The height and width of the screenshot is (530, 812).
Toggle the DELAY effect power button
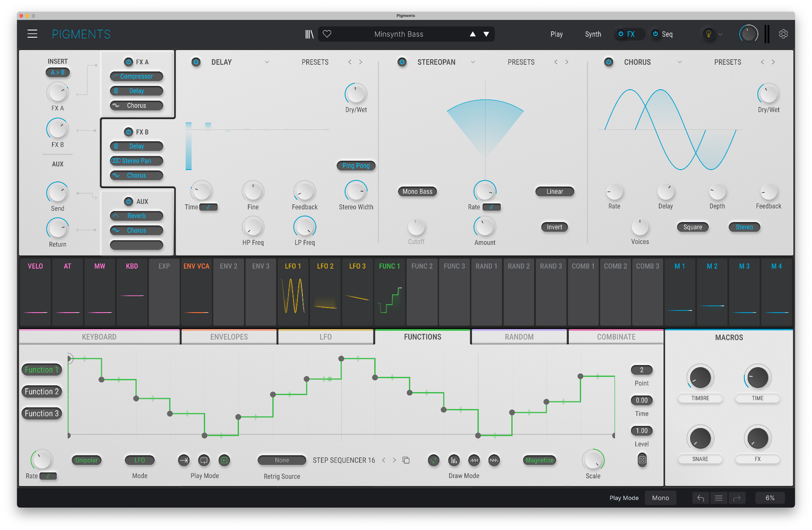[x=196, y=62]
